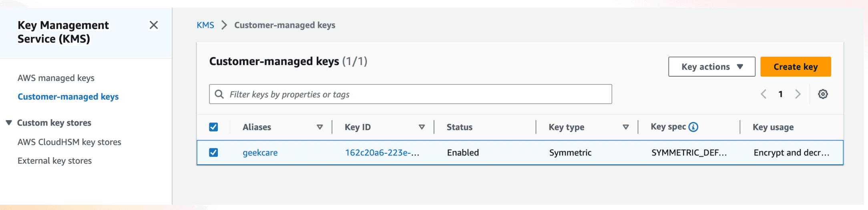Go to next page arrow
The image size is (868, 210).
pyautogui.click(x=798, y=94)
